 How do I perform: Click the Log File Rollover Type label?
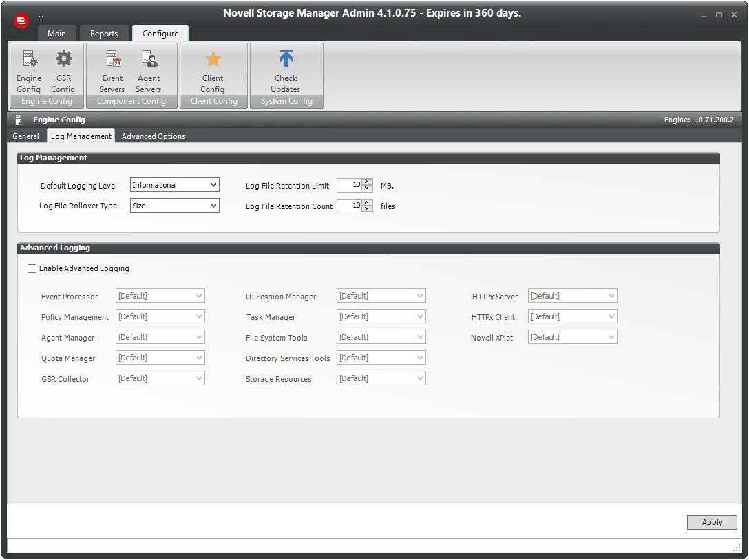point(78,206)
